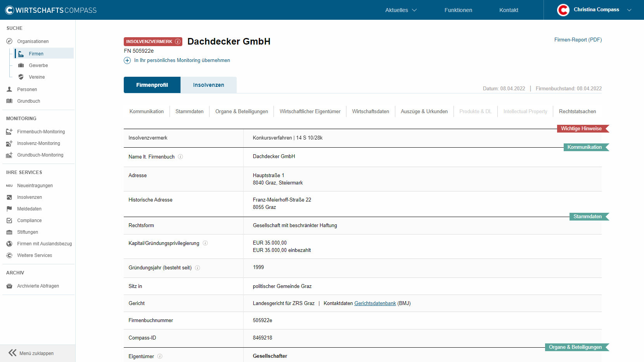This screenshot has width=644, height=362.
Task: Select the Firmen factory icon
Action: [21, 54]
